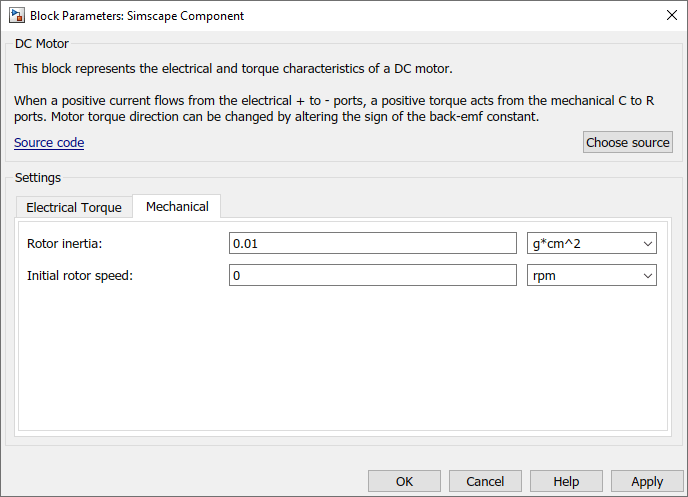
Task: Focus the Initial rotor speed input
Action: (372, 275)
